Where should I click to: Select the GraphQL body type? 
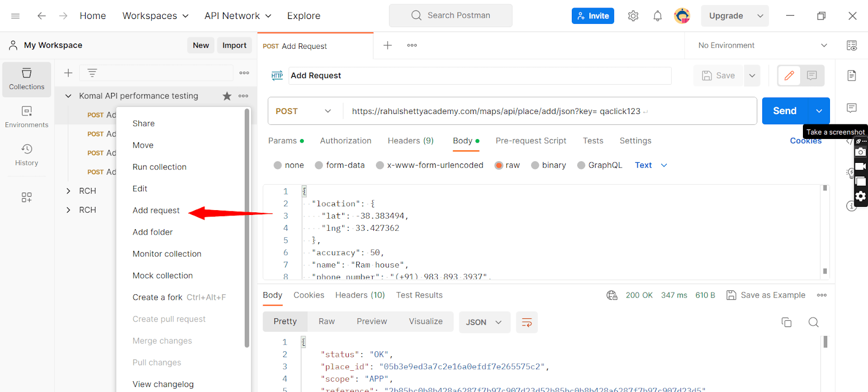599,165
